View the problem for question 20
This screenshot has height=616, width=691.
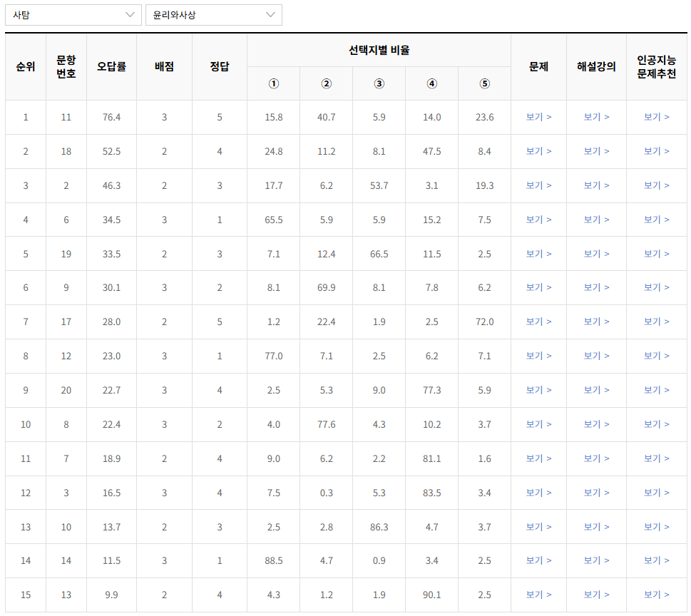538,390
